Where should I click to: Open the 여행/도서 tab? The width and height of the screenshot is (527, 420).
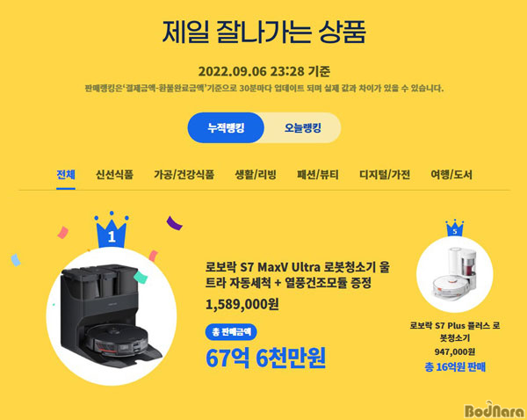451,175
